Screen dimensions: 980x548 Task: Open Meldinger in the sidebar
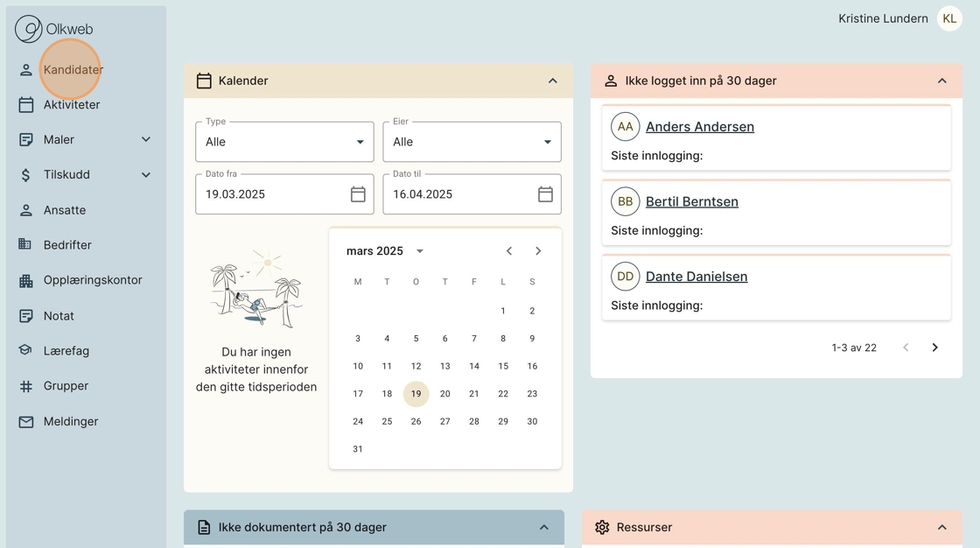tap(71, 422)
